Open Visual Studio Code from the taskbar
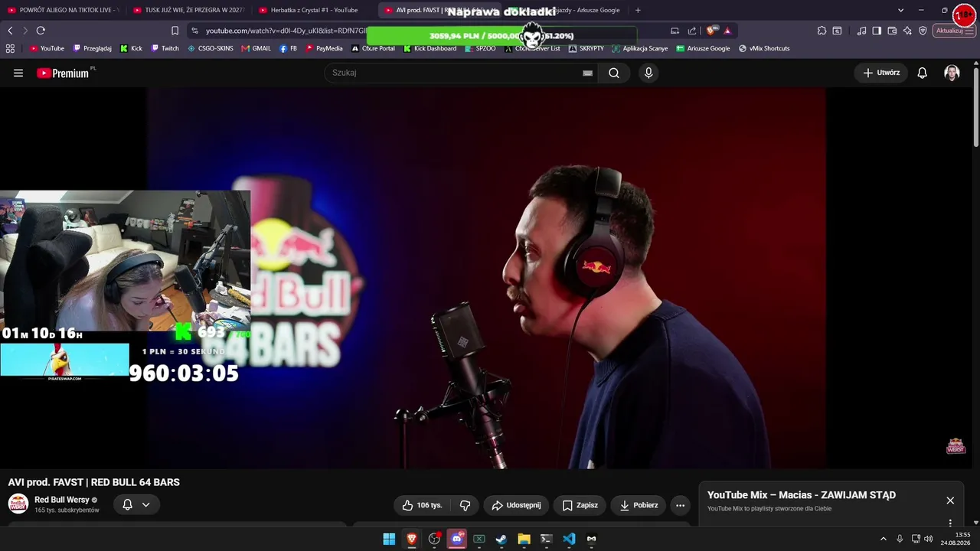Screen dimensions: 980x551 click(x=569, y=539)
